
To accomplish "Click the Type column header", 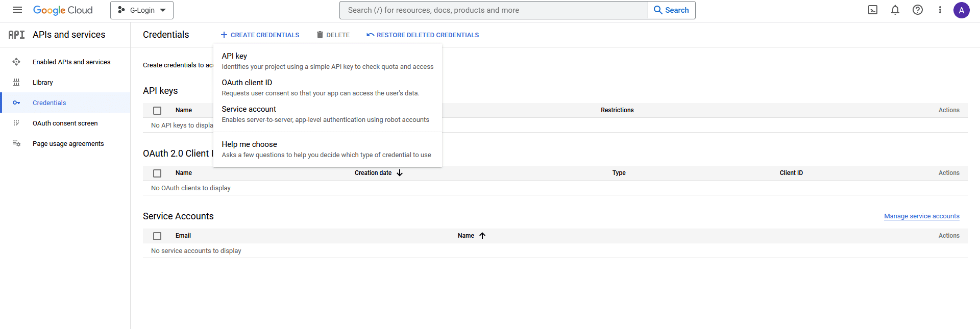I will point(619,173).
